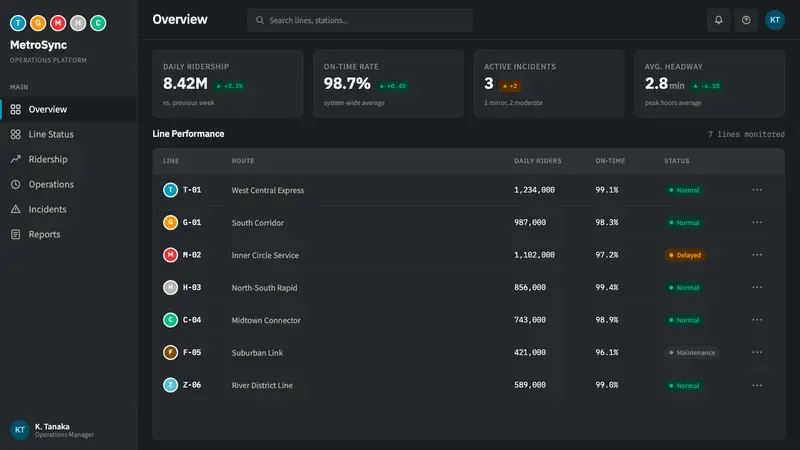Select the North-South Rapid route name
This screenshot has height=450, width=800.
click(264, 288)
